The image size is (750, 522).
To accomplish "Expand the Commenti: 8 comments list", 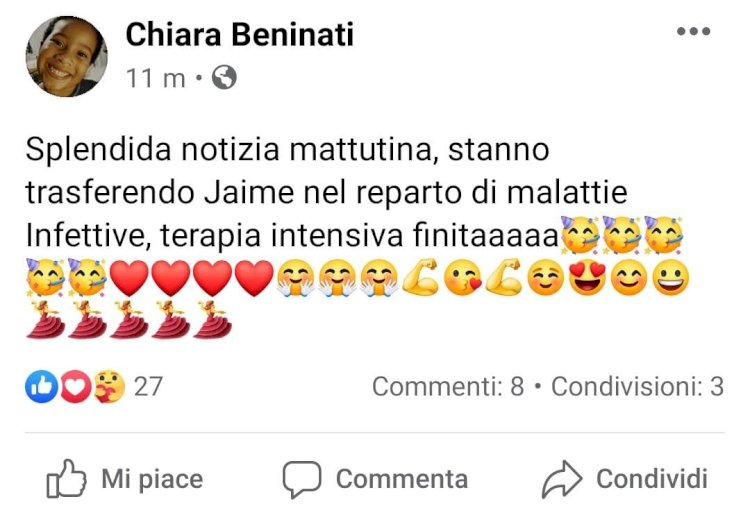I will 447,386.
